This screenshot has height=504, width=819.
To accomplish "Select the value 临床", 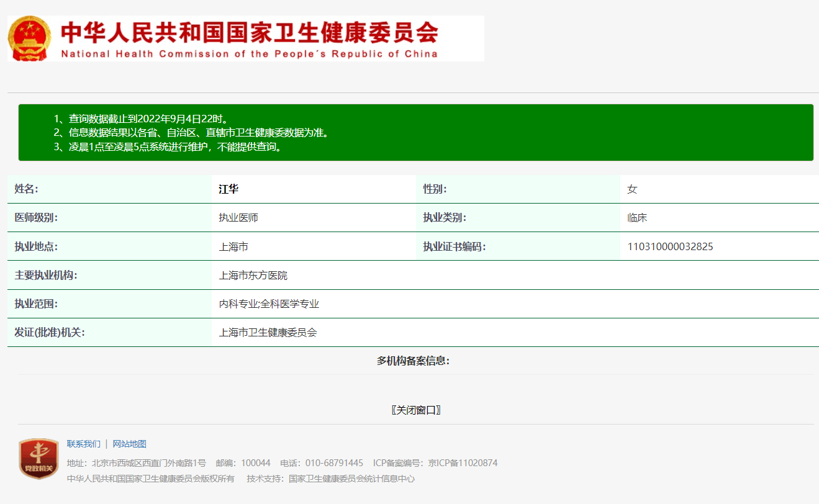I will 637,218.
